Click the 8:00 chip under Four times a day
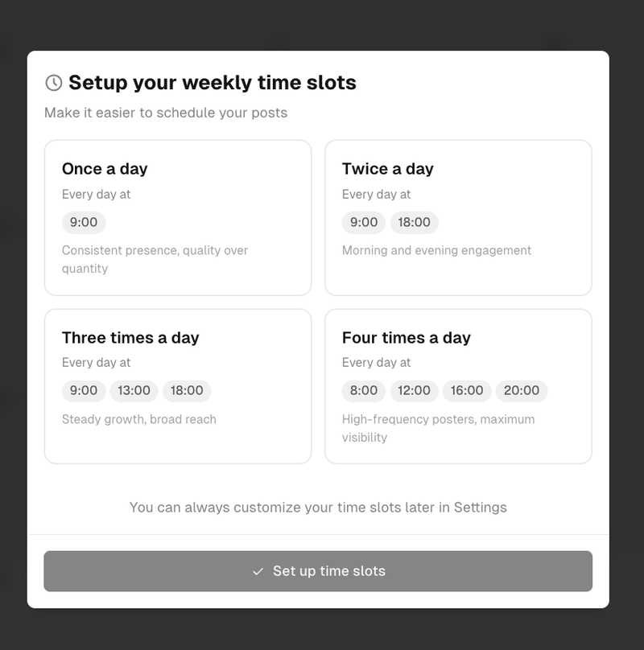This screenshot has height=650, width=644. tap(363, 391)
